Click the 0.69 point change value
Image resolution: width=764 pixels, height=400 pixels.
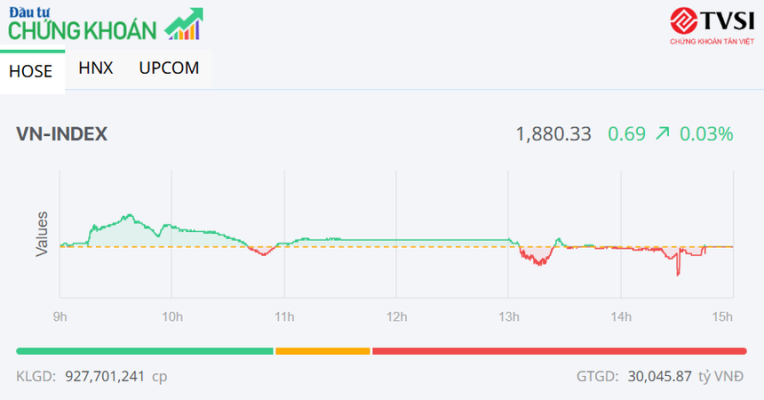point(626,134)
